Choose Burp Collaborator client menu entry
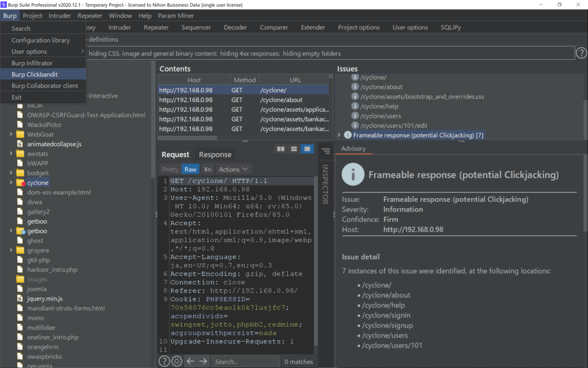 pyautogui.click(x=43, y=86)
